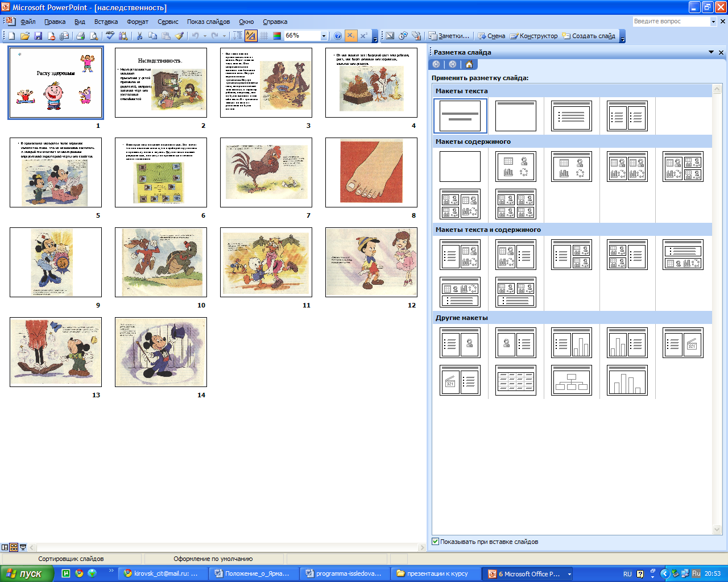Open the zoom 66% dropdown
This screenshot has height=582, width=728.
pyautogui.click(x=324, y=36)
